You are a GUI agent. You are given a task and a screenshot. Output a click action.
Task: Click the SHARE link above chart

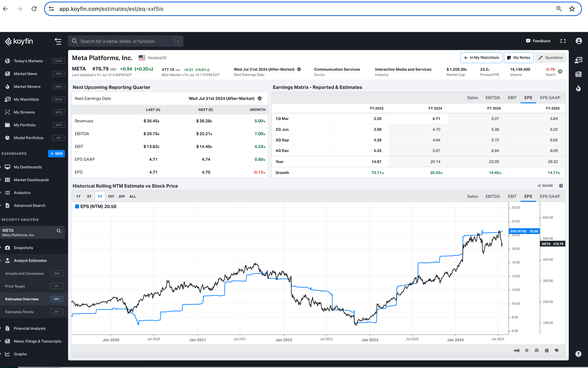click(x=545, y=186)
